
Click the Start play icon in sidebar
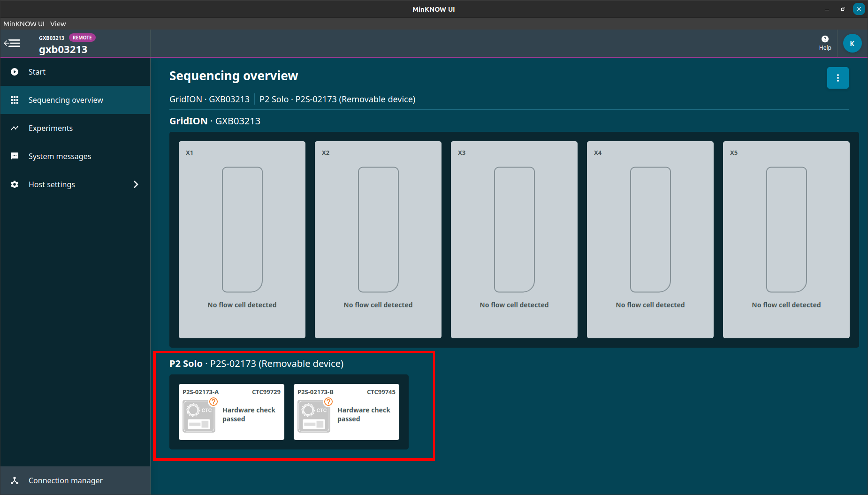pos(14,72)
